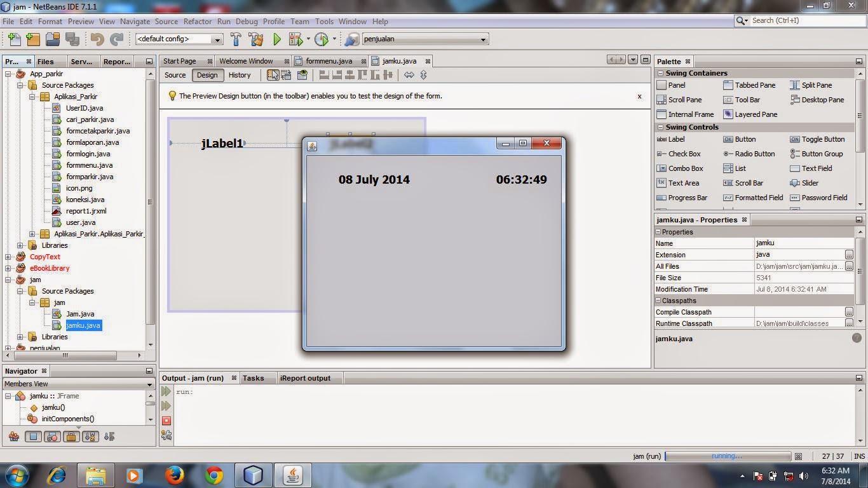Sort Navigator members alphabetically
The width and height of the screenshot is (868, 488).
click(91, 437)
